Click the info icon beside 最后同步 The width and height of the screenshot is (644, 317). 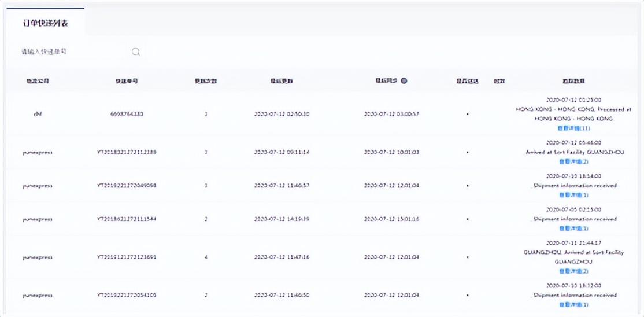[x=404, y=81]
